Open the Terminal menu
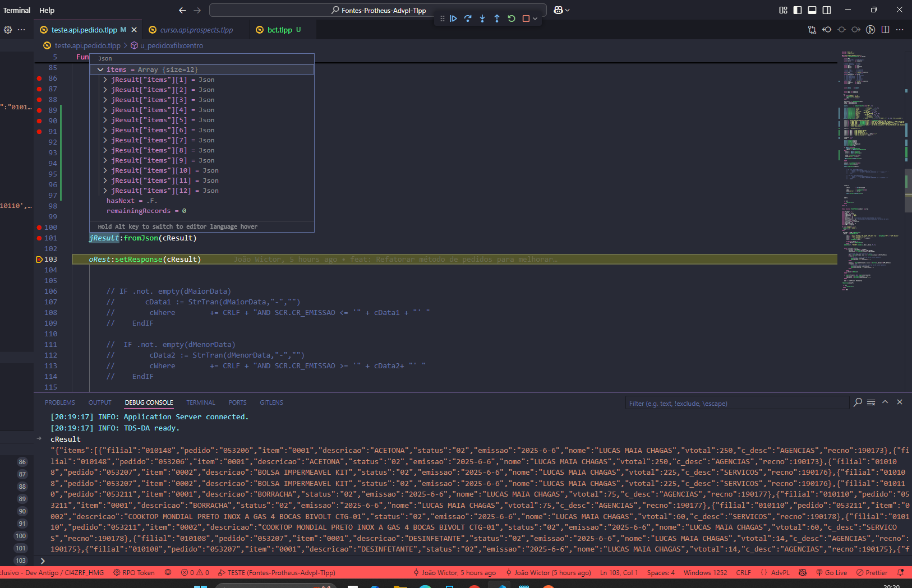 (x=17, y=10)
